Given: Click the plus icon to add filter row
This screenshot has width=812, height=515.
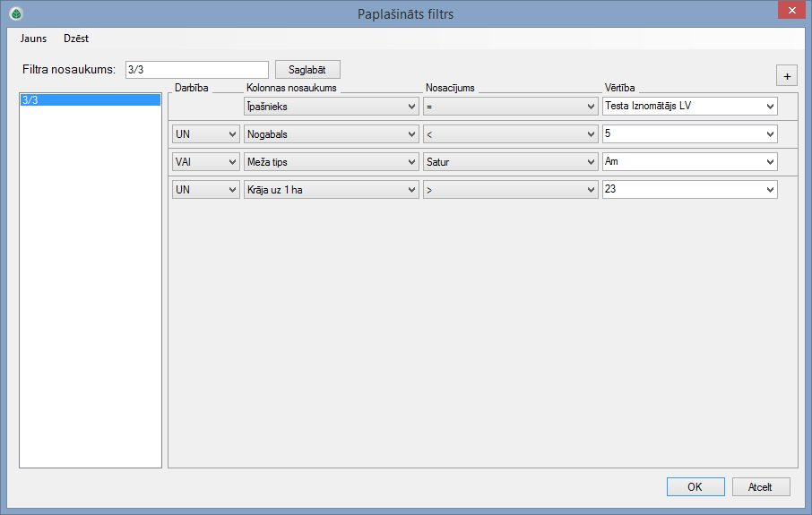Looking at the screenshot, I should pos(786,76).
